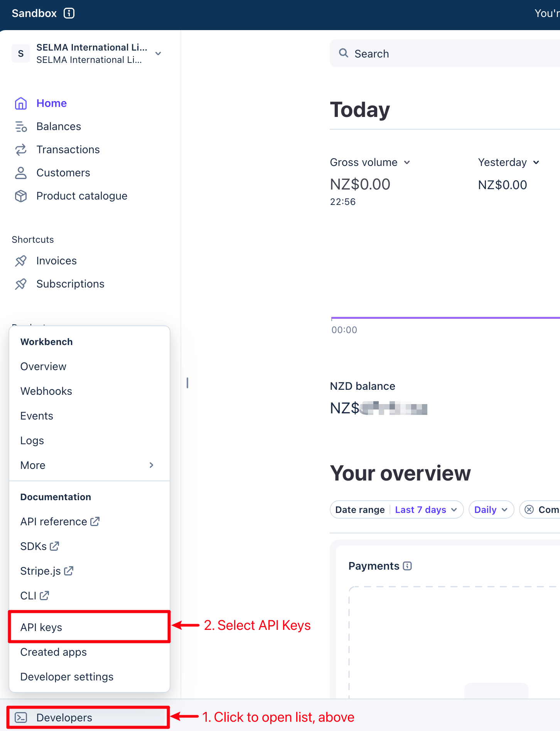Screen dimensions: 560x731
Task: Click the Balances sidebar icon
Action: [x=21, y=127]
